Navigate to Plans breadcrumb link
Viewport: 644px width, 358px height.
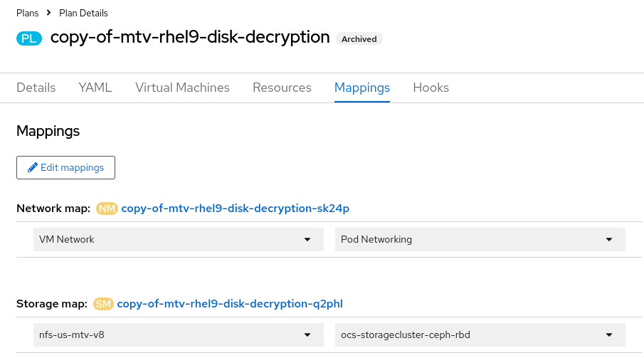point(28,13)
